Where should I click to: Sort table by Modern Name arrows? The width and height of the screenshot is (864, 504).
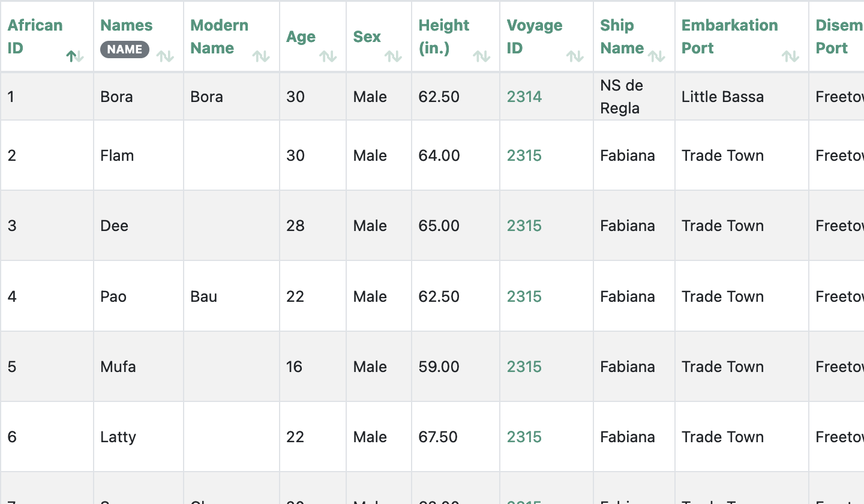pos(261,56)
